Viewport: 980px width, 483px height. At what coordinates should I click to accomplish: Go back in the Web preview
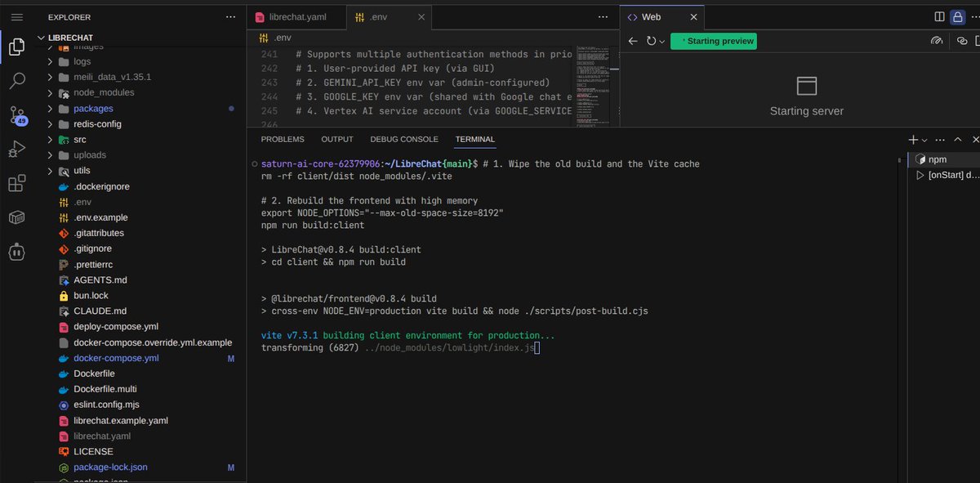(x=633, y=41)
